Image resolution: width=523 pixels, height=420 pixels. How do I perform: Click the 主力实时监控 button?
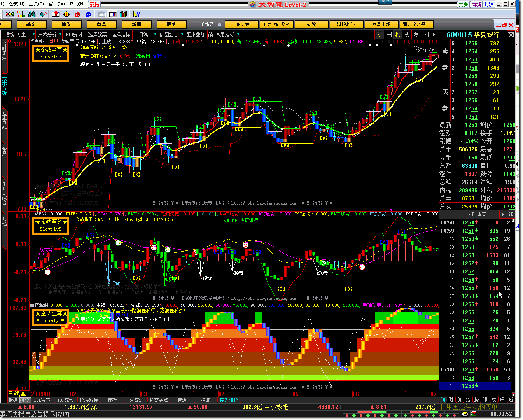[276, 24]
